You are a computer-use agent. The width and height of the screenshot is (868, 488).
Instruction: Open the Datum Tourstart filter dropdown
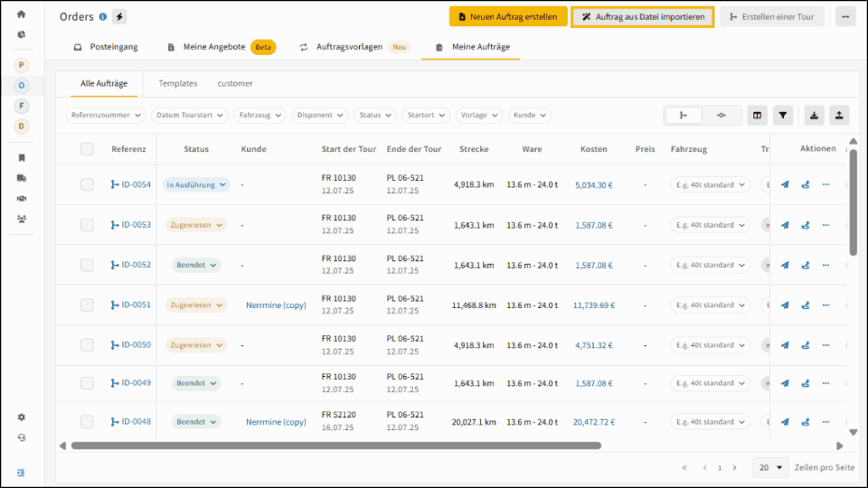[189, 115]
